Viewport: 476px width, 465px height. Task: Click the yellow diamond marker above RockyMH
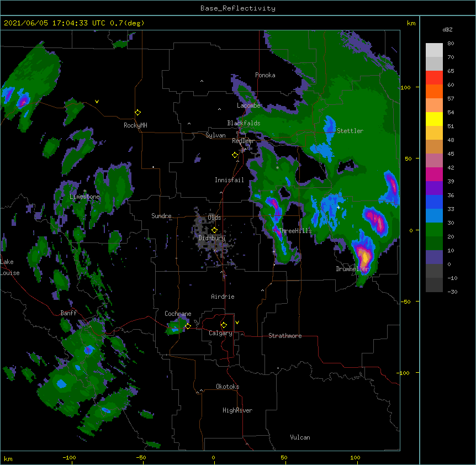[x=138, y=113]
